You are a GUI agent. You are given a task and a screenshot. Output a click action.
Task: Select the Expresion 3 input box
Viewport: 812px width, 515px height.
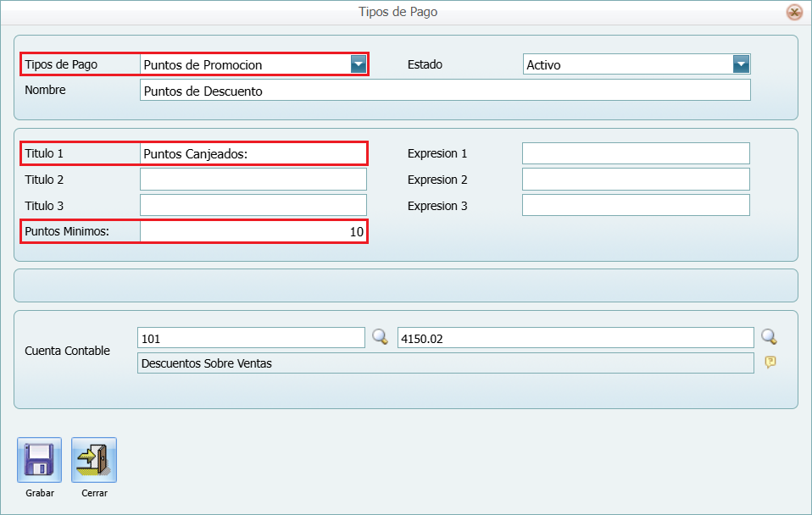pos(636,206)
